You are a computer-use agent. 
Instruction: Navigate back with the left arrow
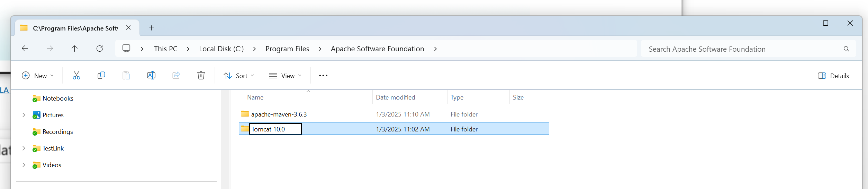tap(25, 49)
